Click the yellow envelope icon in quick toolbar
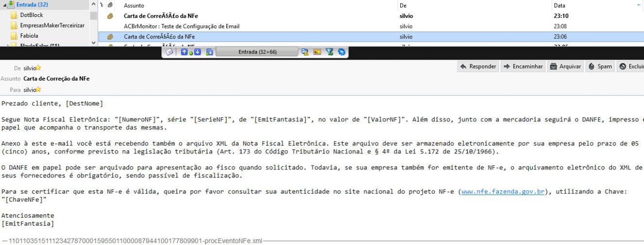 [x=317, y=52]
